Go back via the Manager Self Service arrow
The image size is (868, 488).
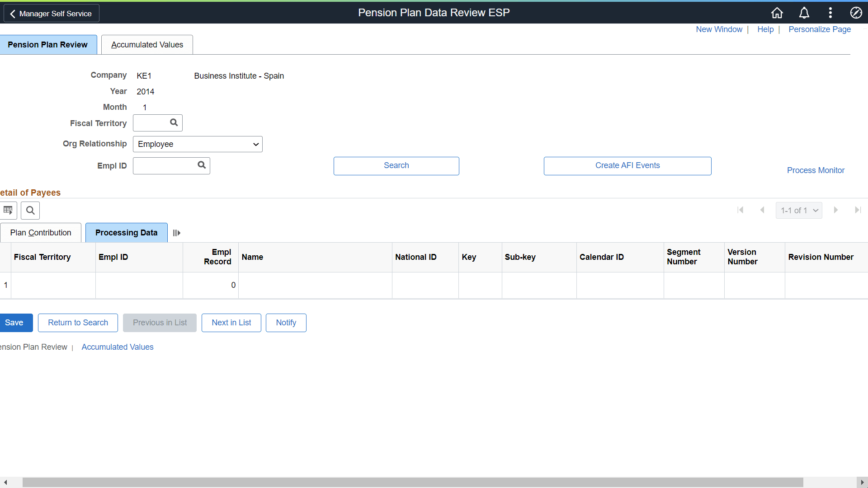pyautogui.click(x=13, y=13)
